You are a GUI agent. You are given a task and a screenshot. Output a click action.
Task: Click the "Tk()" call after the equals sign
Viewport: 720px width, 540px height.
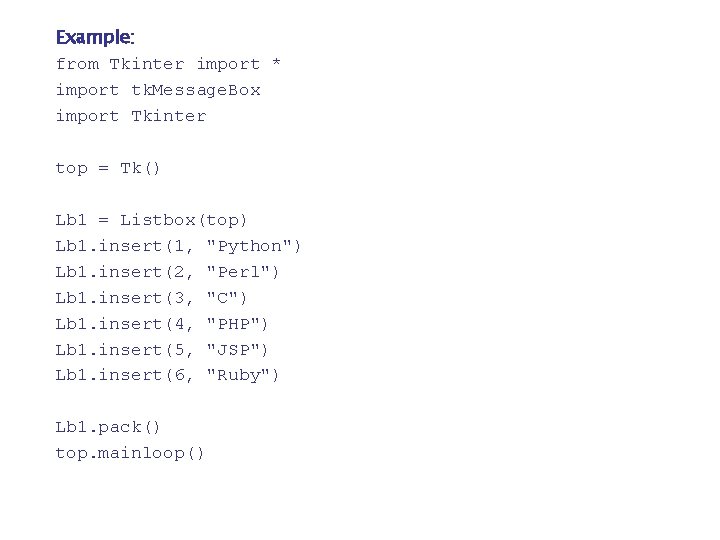click(x=140, y=168)
